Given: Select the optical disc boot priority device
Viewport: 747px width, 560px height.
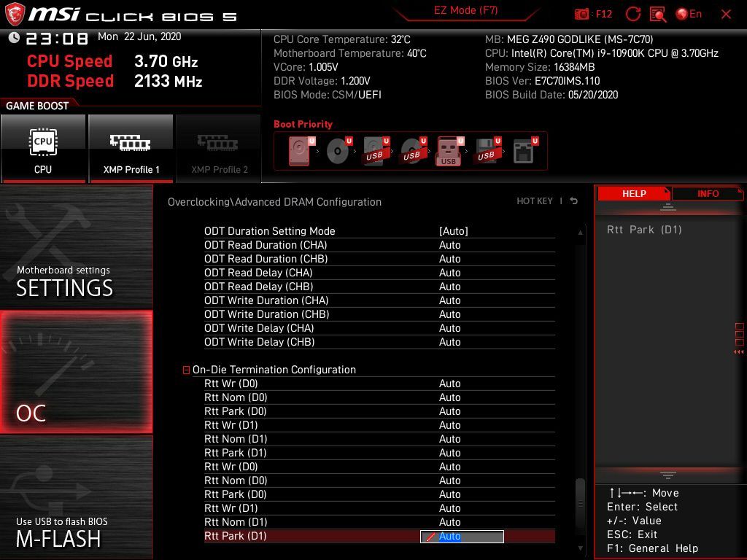Looking at the screenshot, I should (338, 151).
